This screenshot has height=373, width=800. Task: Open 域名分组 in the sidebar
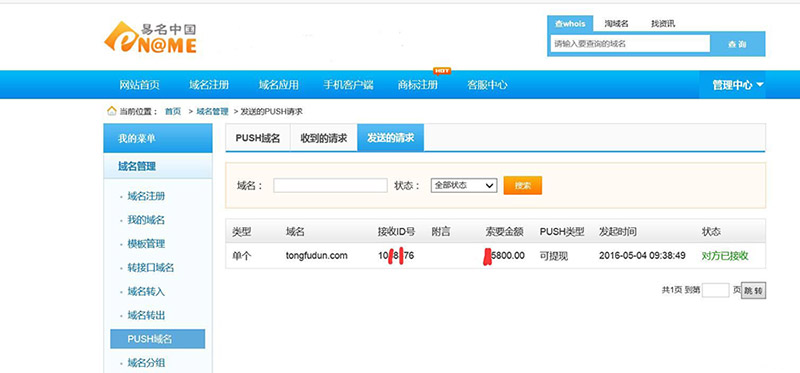coord(146,363)
